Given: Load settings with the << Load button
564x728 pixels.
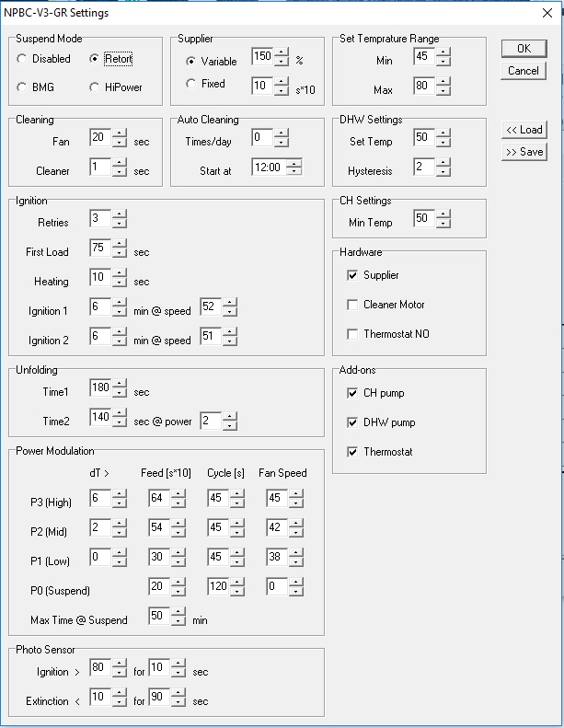Looking at the screenshot, I should pos(524,130).
